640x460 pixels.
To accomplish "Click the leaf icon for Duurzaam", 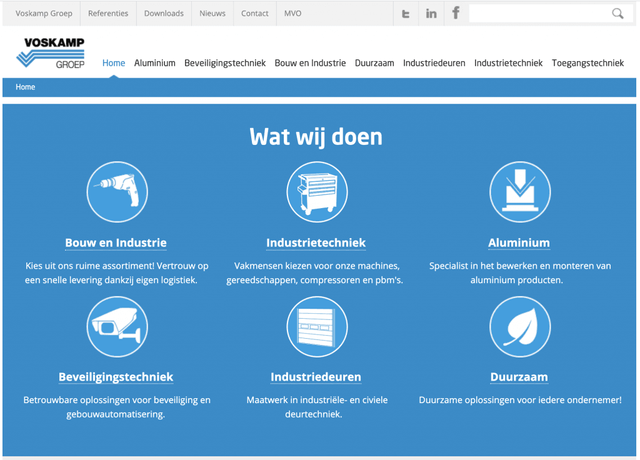I will pos(520,327).
